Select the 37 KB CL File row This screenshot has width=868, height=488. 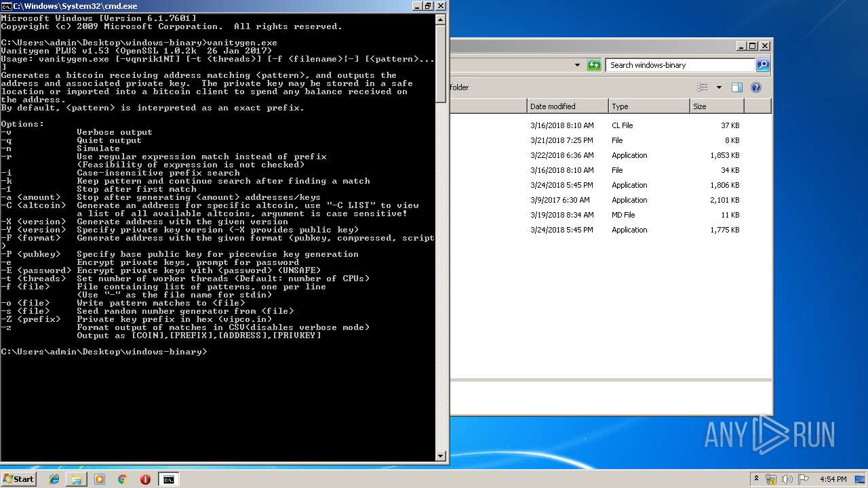pyautogui.click(x=610, y=125)
